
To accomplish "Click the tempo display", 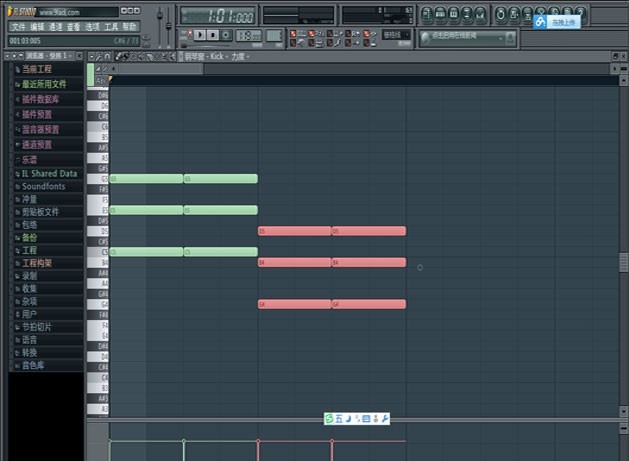I will pyautogui.click(x=249, y=36).
